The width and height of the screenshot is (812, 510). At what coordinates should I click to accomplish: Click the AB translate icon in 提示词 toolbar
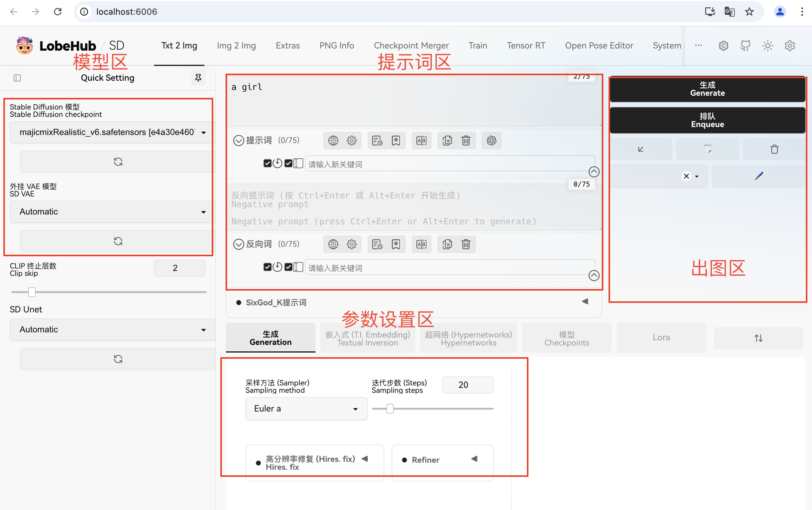422,141
